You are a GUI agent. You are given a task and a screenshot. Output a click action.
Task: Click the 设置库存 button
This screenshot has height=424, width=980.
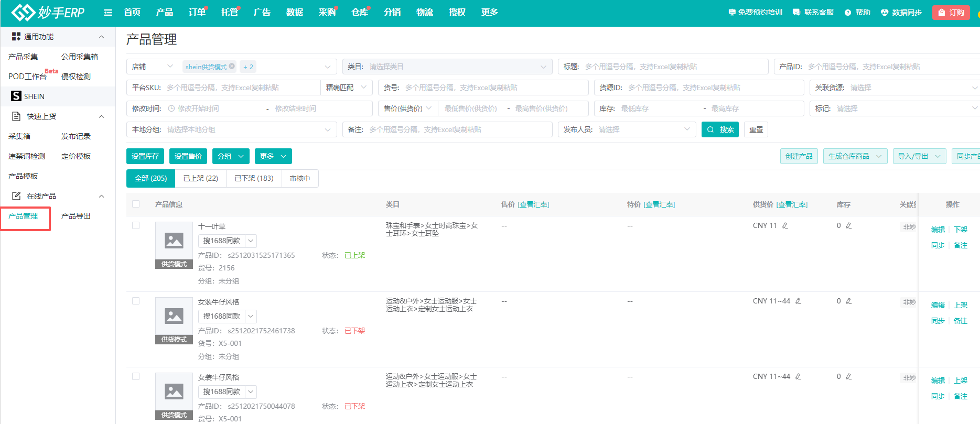[145, 156]
